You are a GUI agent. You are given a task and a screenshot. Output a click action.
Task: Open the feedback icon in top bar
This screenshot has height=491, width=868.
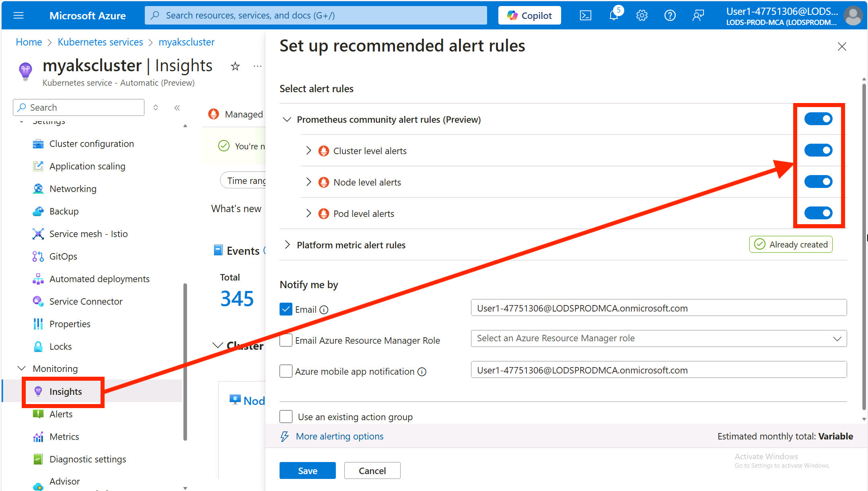[698, 15]
